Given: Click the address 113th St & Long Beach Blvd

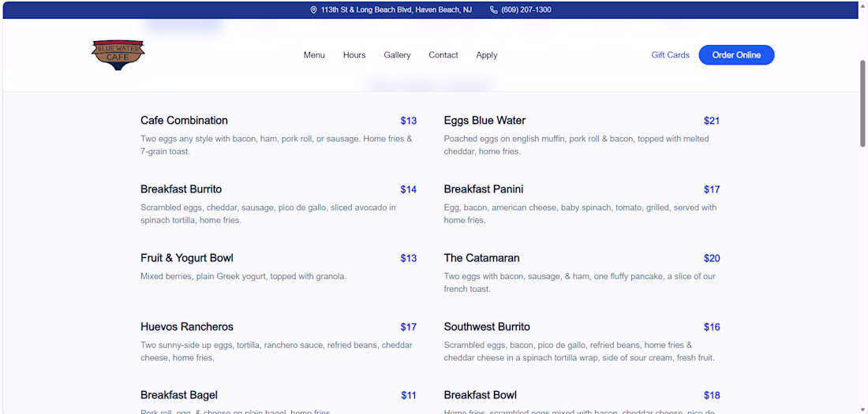Looking at the screenshot, I should click(396, 10).
